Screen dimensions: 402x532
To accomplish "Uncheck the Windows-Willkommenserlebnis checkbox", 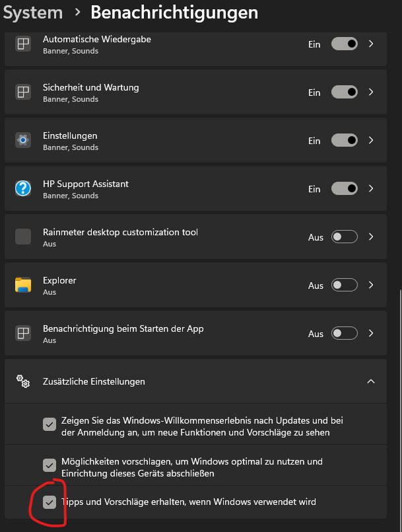I will 49,424.
